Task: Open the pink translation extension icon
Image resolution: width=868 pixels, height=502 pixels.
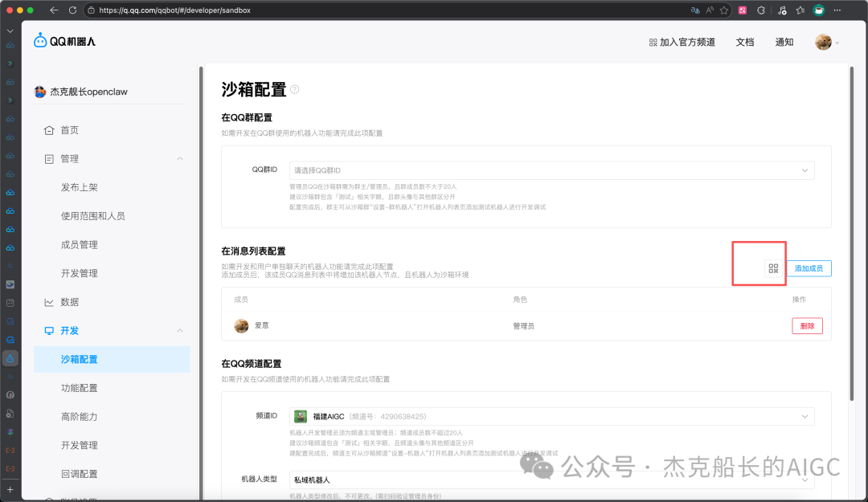Action: point(743,10)
